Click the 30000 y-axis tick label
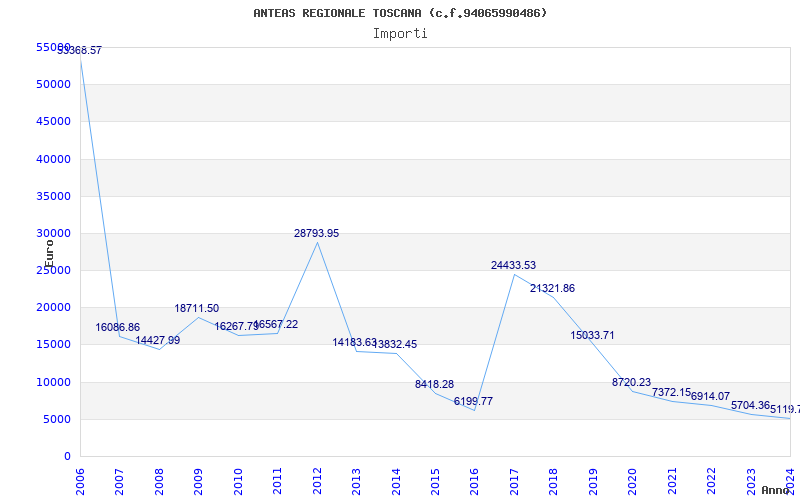800x500 pixels. (54, 233)
